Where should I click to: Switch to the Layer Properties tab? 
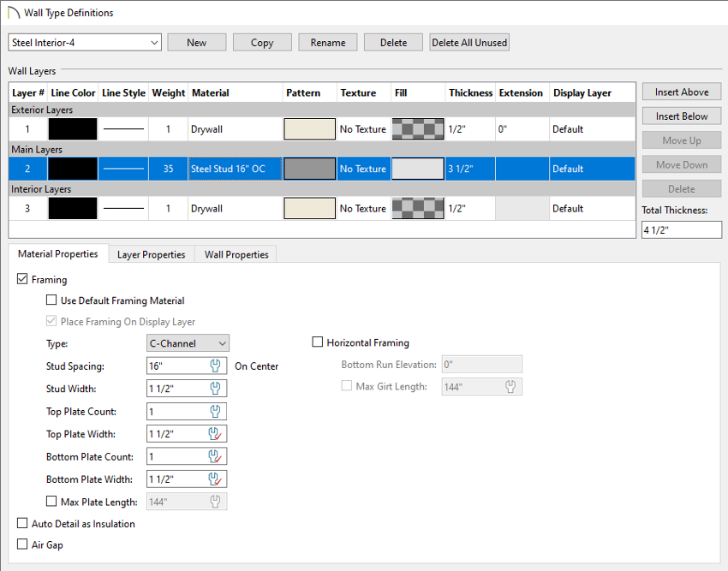tap(151, 254)
